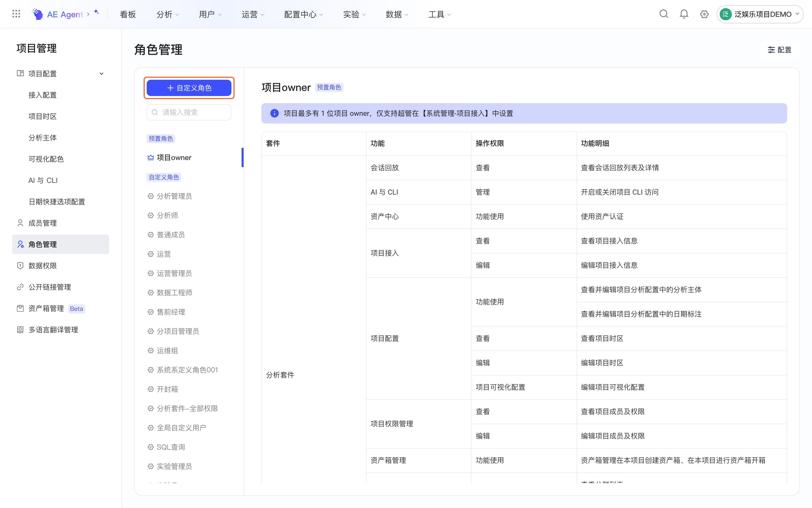Click the AE Agent logo icon
This screenshot has height=508, width=812.
point(38,14)
